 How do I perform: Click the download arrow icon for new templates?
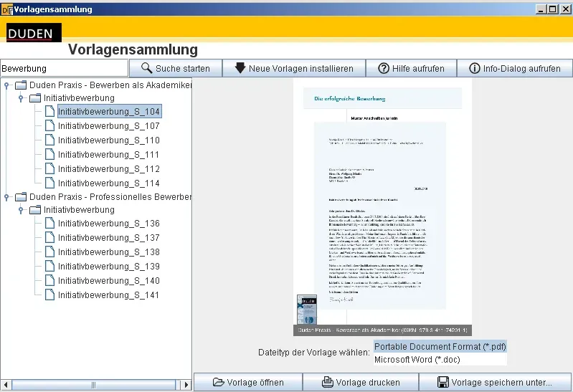(240, 68)
